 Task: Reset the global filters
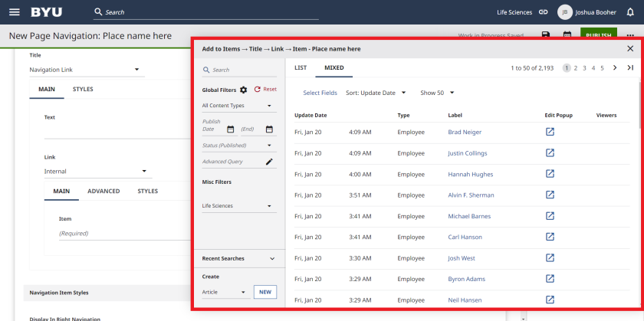[x=265, y=90]
